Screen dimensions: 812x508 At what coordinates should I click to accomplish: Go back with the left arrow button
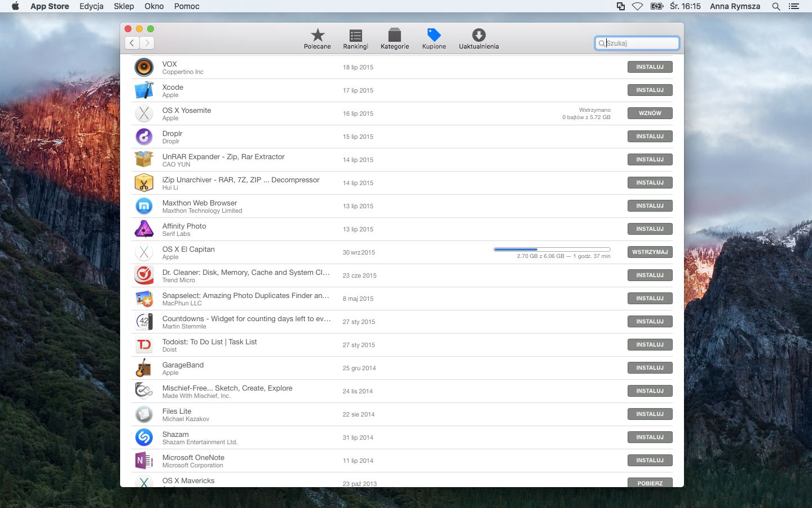tap(132, 43)
